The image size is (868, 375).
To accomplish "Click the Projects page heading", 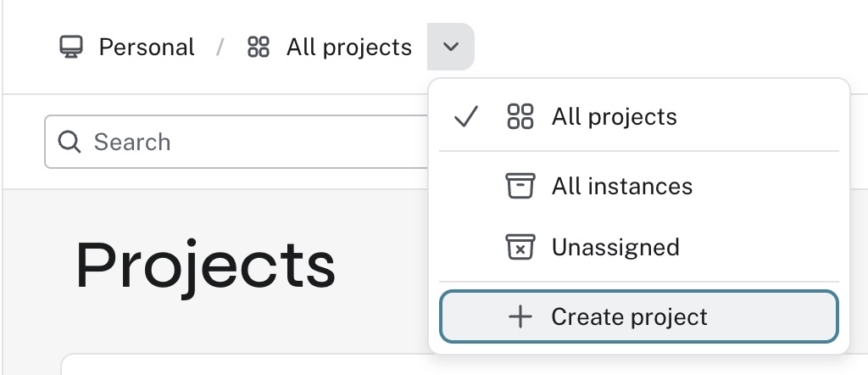I will point(205,266).
